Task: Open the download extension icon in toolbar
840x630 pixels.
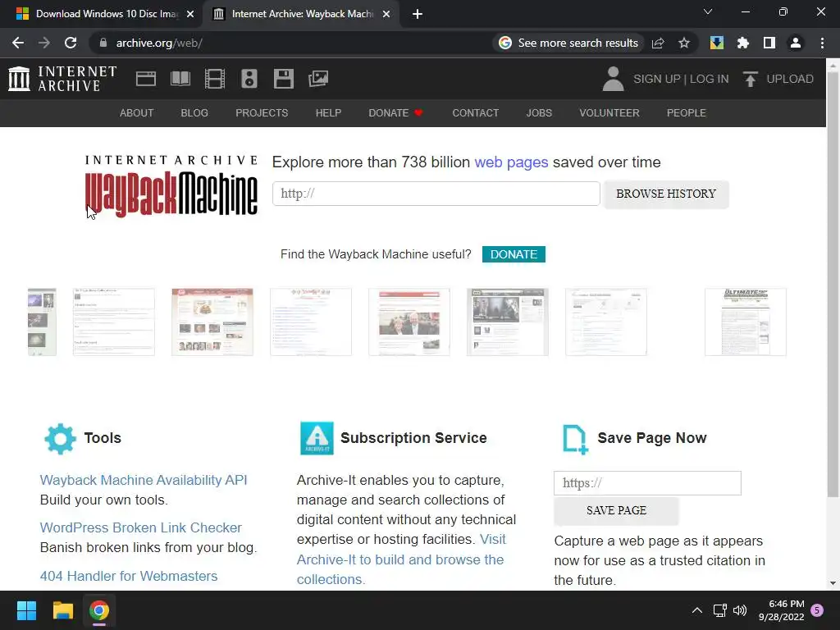Action: (717, 43)
